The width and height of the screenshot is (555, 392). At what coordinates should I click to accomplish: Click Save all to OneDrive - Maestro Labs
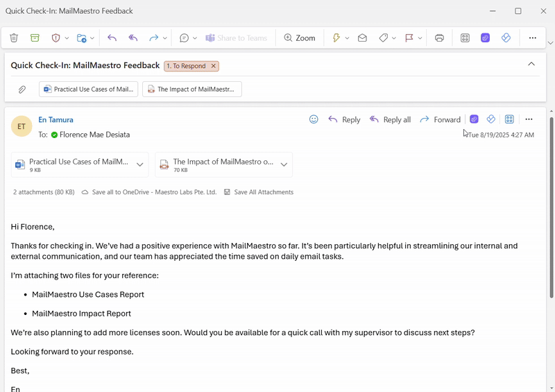(149, 192)
